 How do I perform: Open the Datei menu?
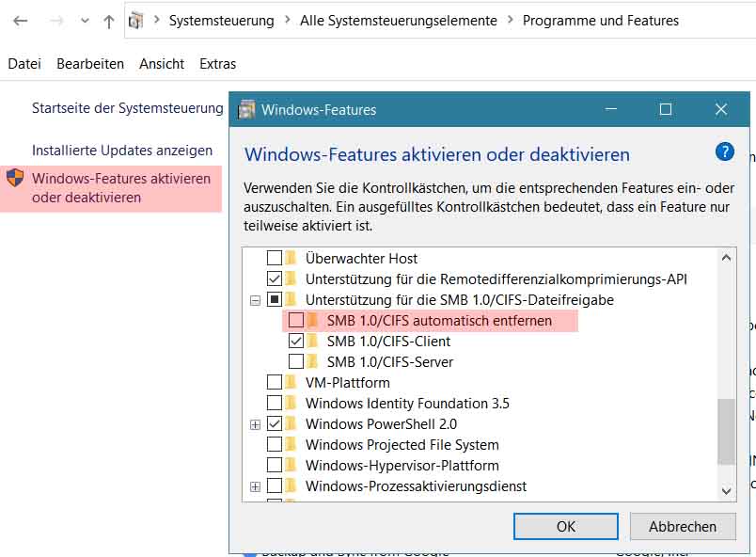(x=24, y=64)
